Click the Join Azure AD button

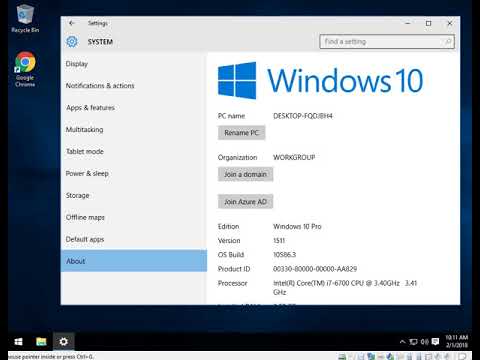point(245,202)
